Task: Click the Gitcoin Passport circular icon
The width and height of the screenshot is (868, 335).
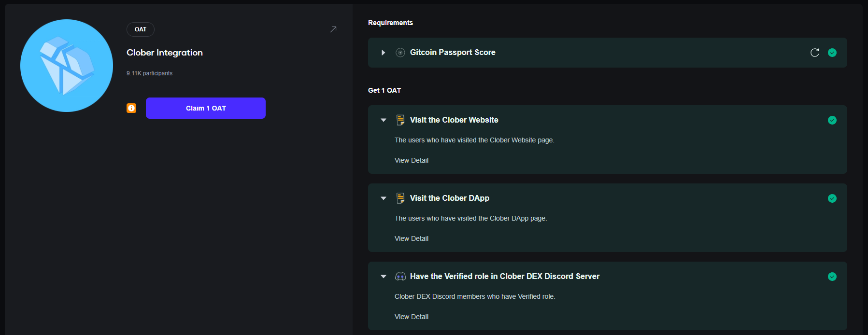Action: click(x=400, y=53)
